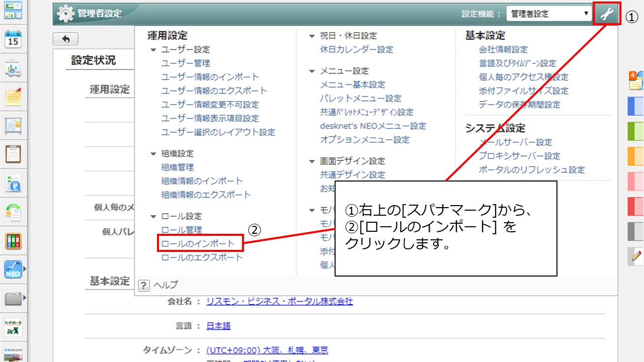Click the gear icon beside 管理者設定

65,14
